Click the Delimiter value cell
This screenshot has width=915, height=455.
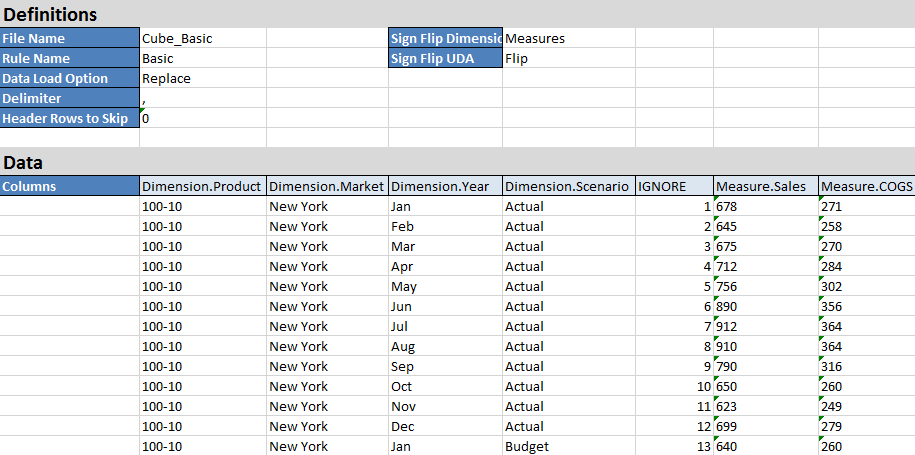[202, 98]
